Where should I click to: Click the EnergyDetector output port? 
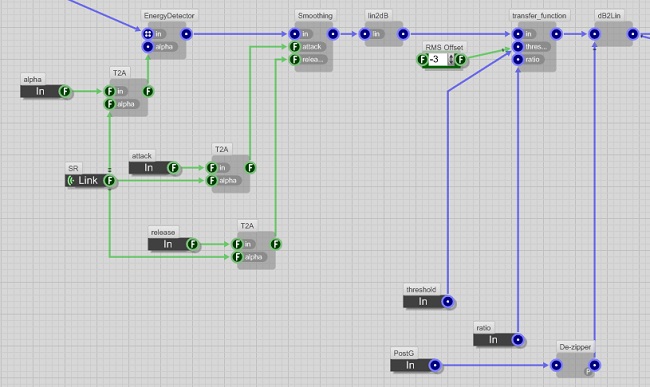coord(186,34)
